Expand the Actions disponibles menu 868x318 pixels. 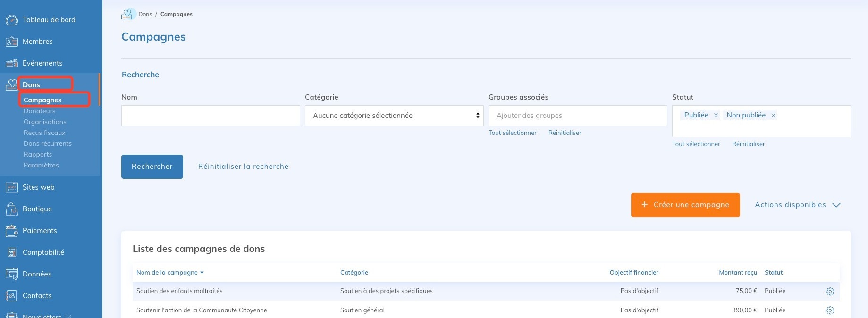point(798,205)
